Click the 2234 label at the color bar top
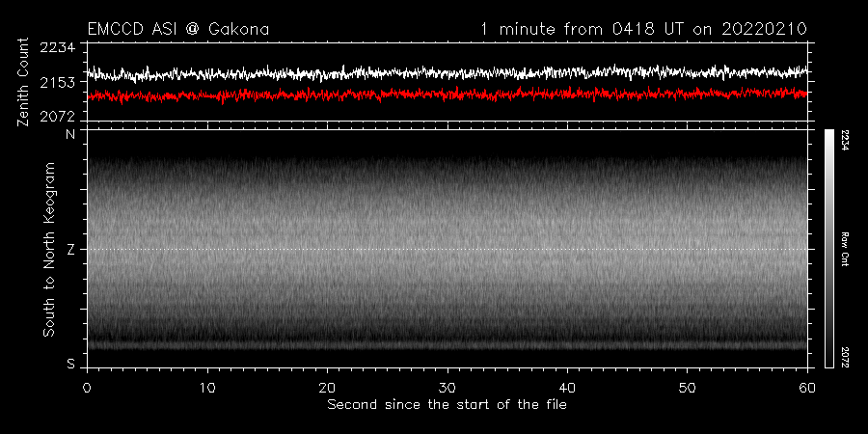 point(845,138)
